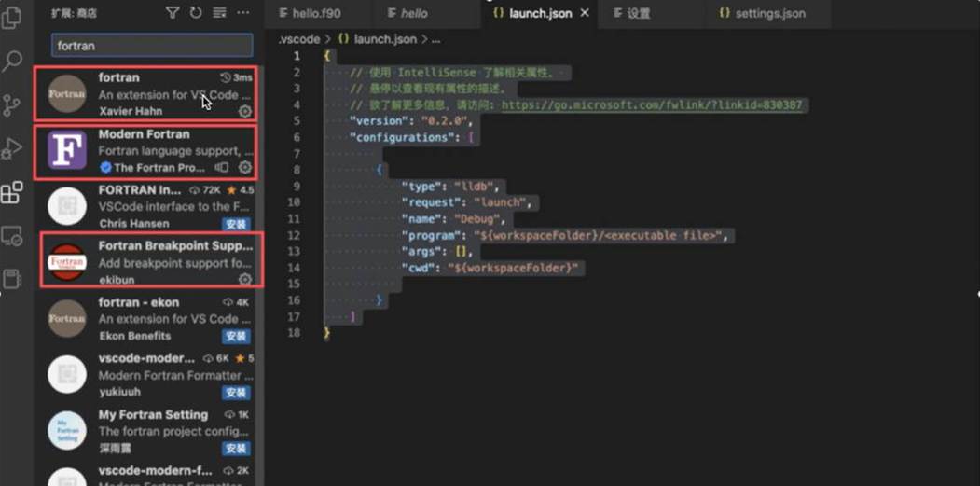
Task: Click the fortran - ekon extension logo
Action: (x=67, y=318)
